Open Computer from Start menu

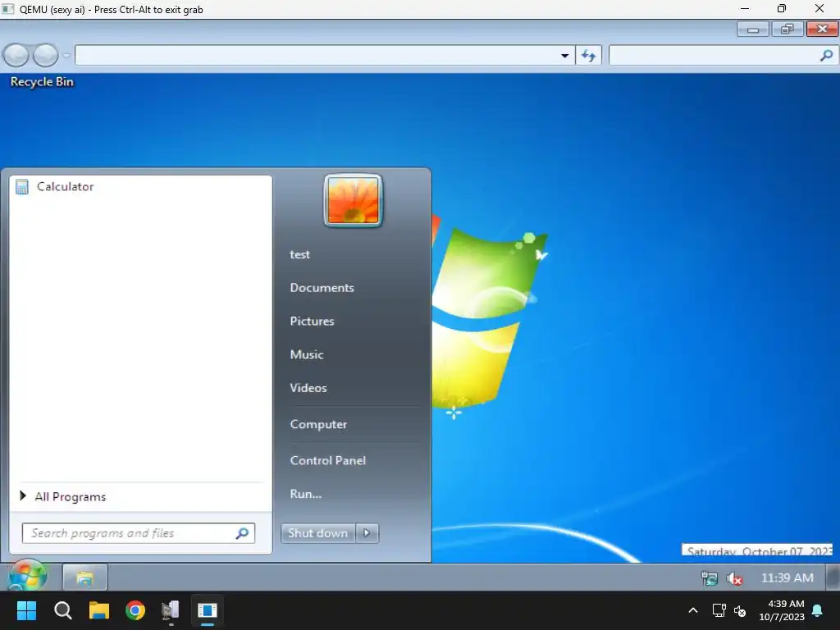[x=319, y=424]
